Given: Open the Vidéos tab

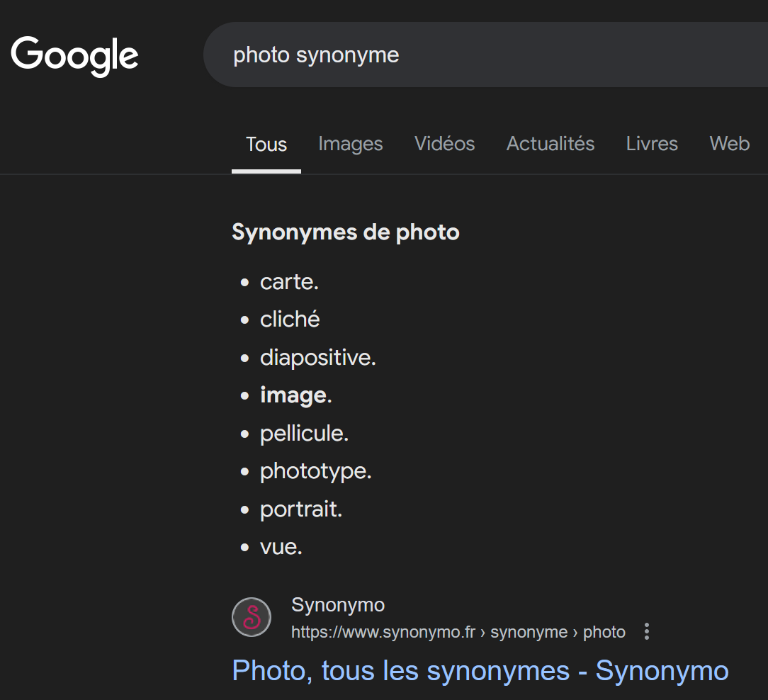Looking at the screenshot, I should (x=444, y=145).
